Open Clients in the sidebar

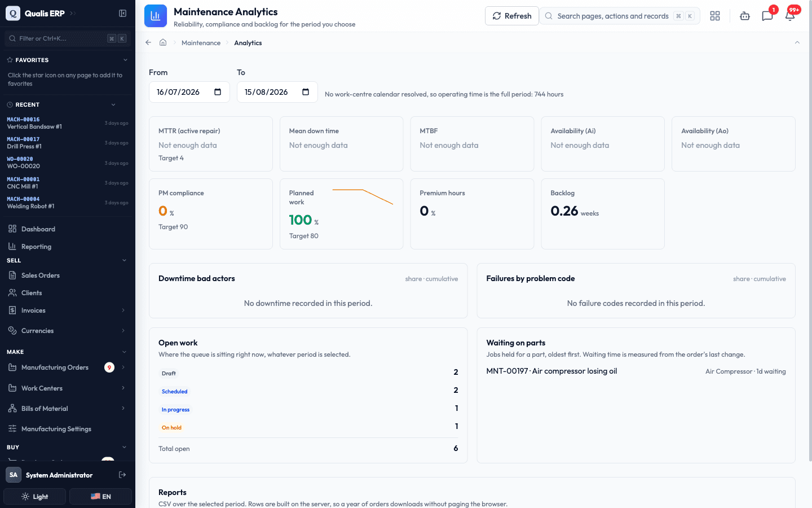68,293
